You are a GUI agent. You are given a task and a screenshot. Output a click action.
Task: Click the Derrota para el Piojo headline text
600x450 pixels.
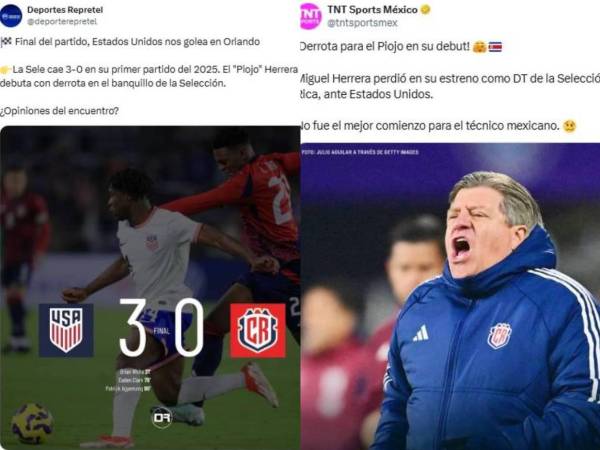click(385, 47)
